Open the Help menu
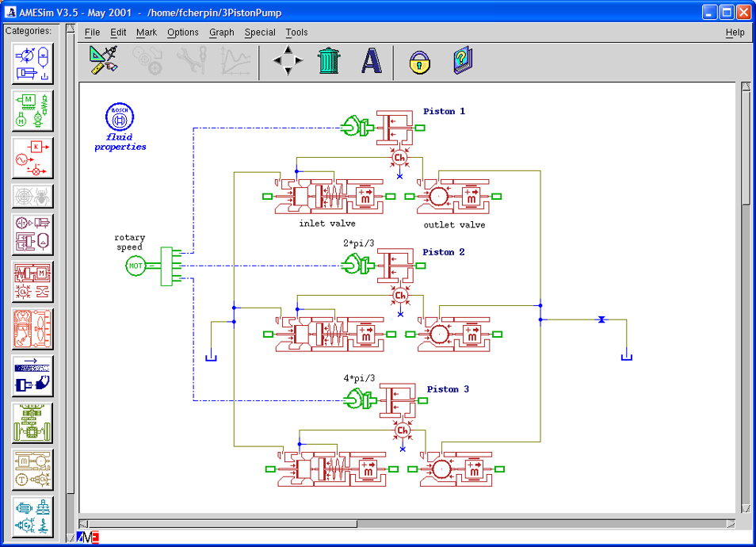Viewport: 756px width, 547px height. 735,33
